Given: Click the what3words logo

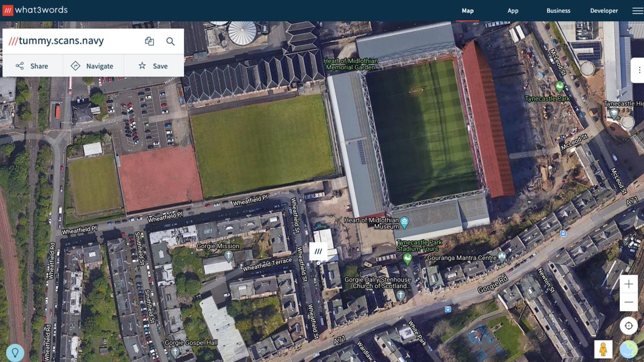Looking at the screenshot, I should [x=35, y=10].
